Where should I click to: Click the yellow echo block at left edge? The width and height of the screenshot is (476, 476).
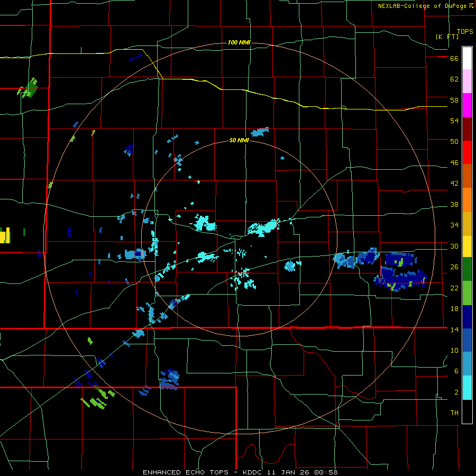coord(4,235)
